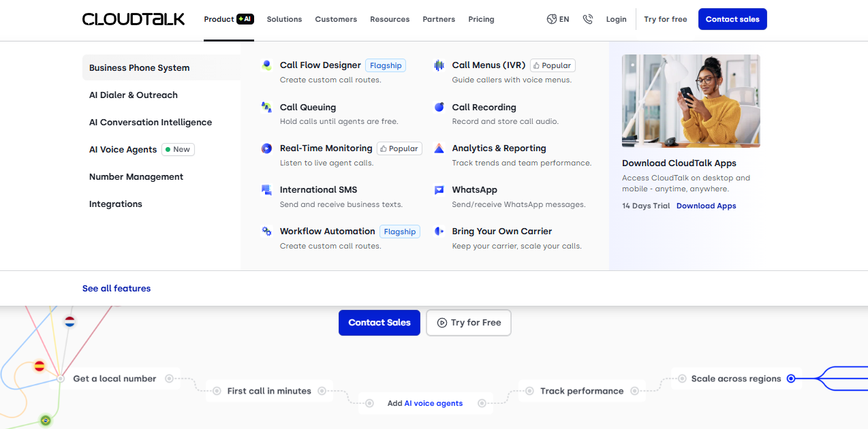
Task: Click the CloudTalk apps promo image
Action: [690, 101]
